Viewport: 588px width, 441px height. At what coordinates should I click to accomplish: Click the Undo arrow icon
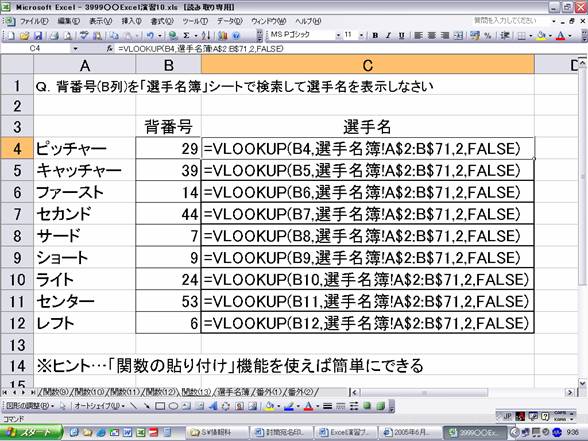(150, 36)
